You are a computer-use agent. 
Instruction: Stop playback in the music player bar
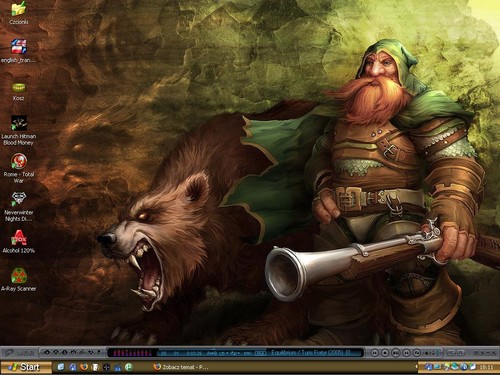click(385, 353)
